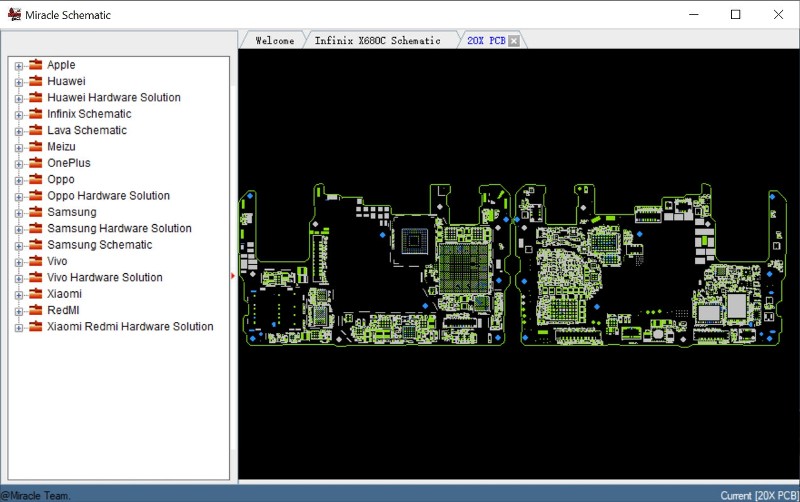Viewport: 800px width, 502px height.
Task: Expand the Apple tree node
Action: point(19,66)
